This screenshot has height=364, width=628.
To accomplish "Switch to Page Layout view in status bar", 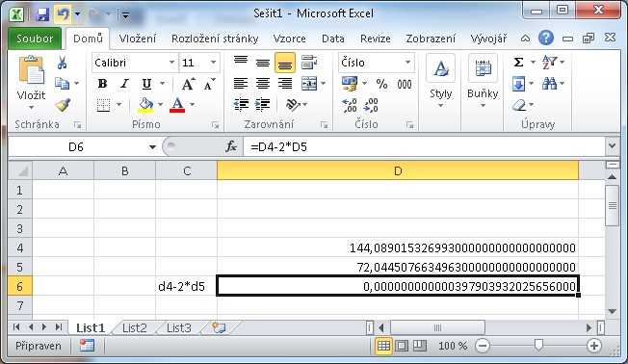I will coord(402,346).
